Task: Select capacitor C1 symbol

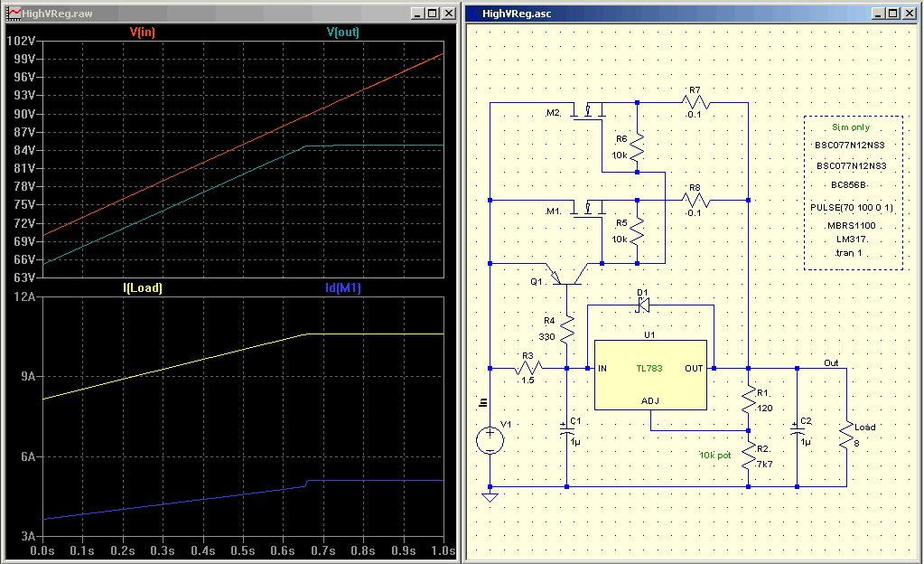Action: (566, 430)
